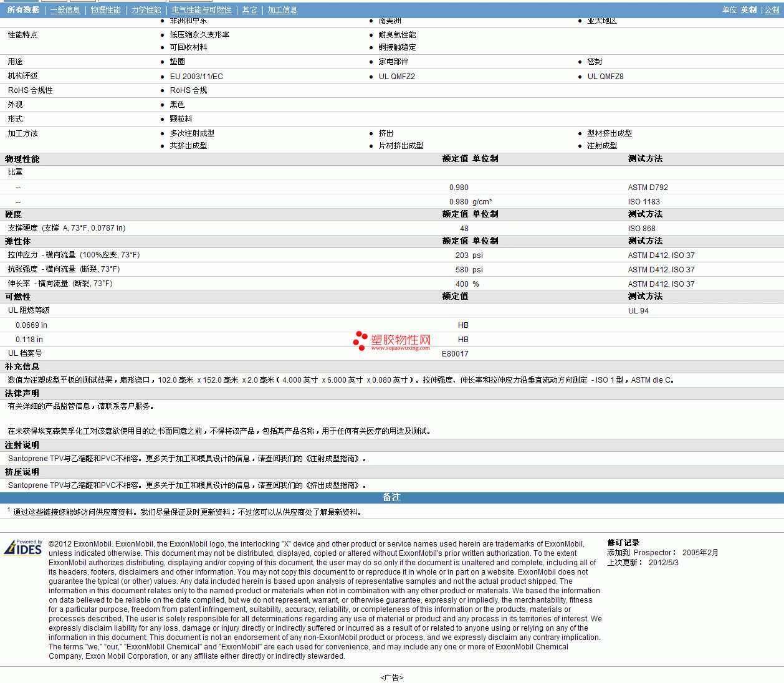Click the 加工方法 row label
Image resolution: width=784 pixels, height=683 pixels.
[22, 133]
